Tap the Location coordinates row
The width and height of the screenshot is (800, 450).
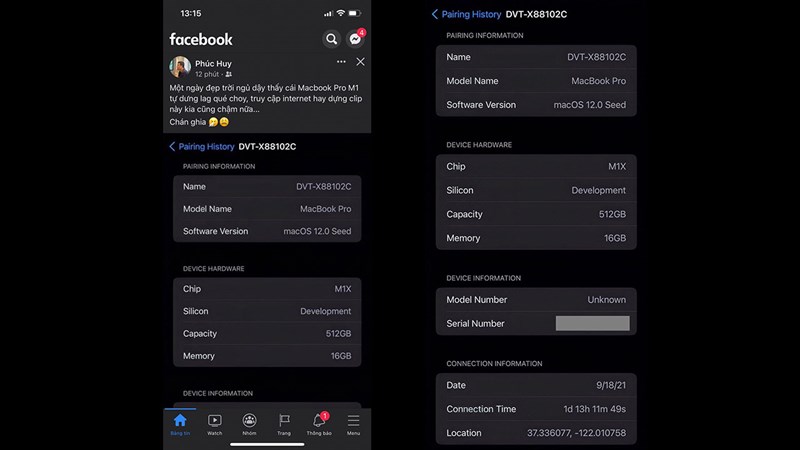click(x=536, y=433)
